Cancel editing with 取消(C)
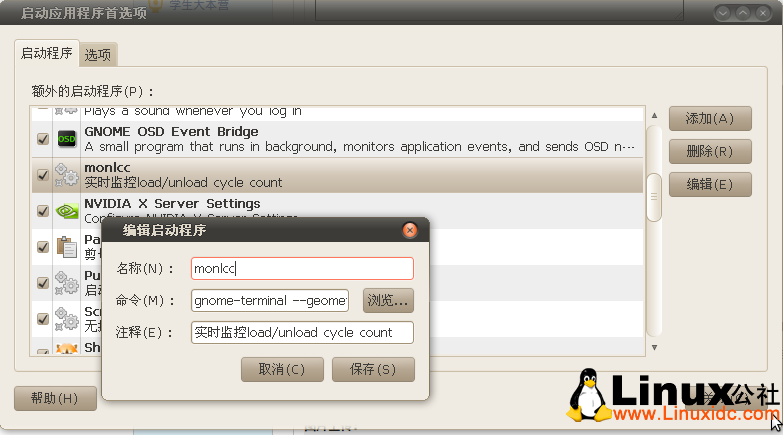 tap(283, 369)
